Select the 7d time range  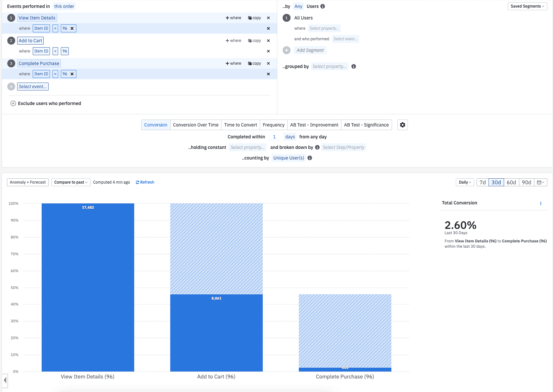(x=482, y=182)
